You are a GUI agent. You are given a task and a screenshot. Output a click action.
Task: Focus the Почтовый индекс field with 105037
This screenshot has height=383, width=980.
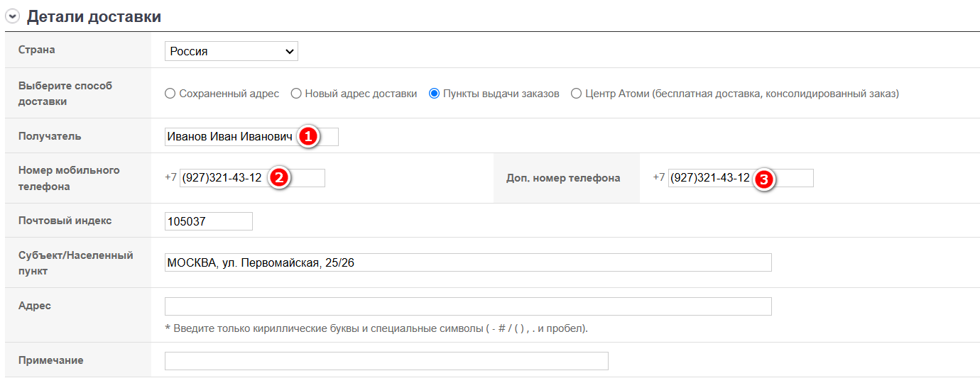coord(208,221)
